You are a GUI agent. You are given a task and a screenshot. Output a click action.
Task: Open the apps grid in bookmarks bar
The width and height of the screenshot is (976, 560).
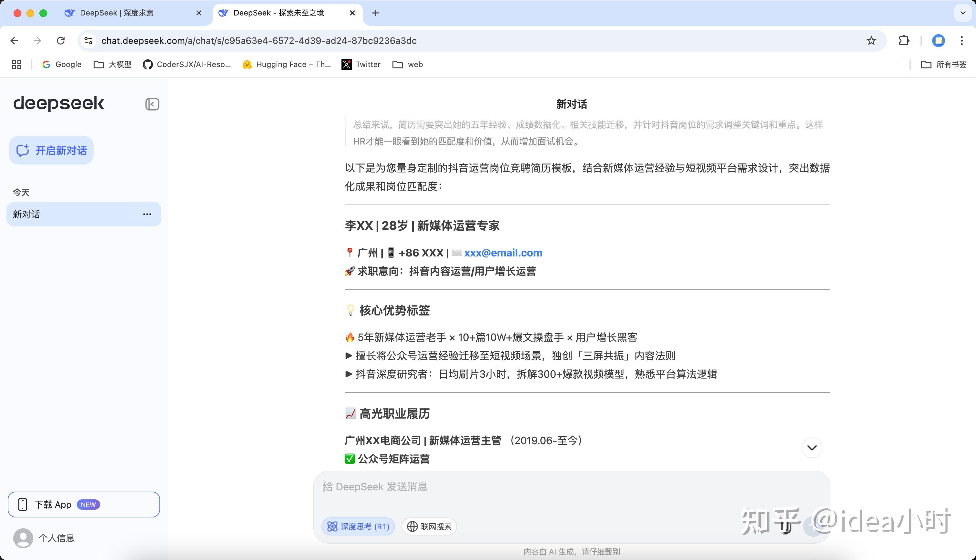click(x=16, y=65)
